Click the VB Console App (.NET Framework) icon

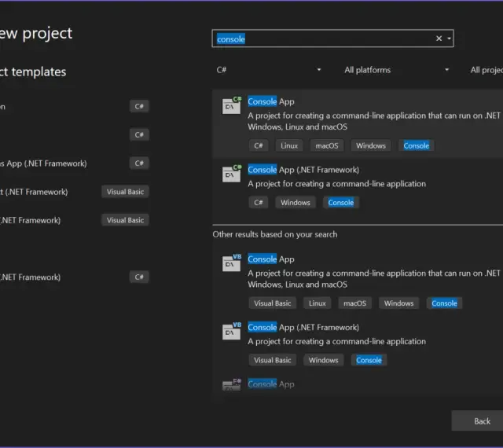point(232,331)
